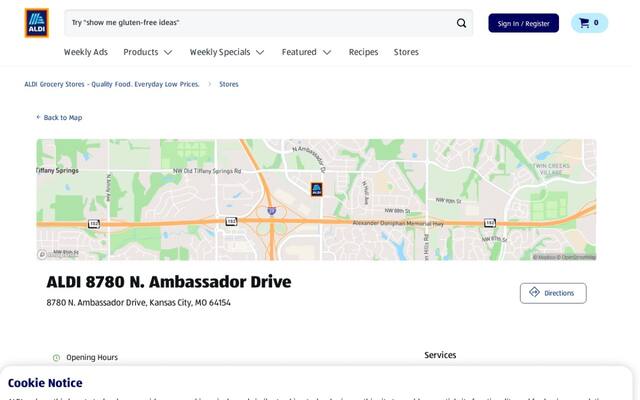Click the Twin Creeks Village map label

(551, 169)
